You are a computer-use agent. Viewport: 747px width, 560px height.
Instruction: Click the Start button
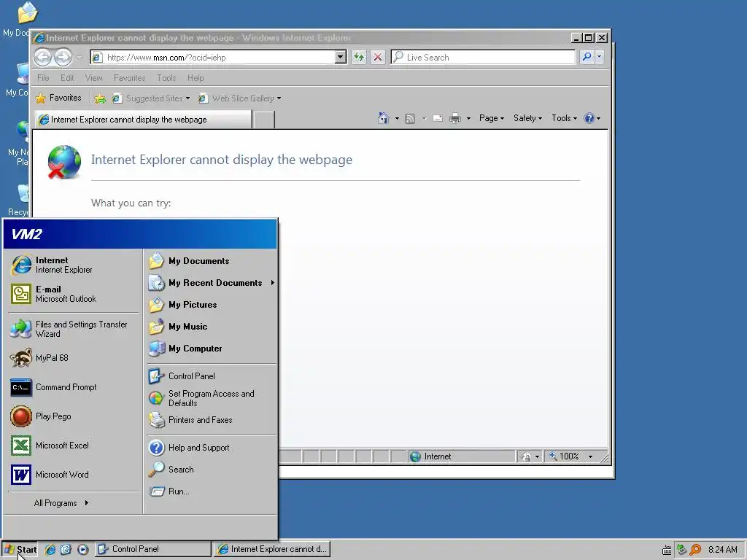point(20,550)
